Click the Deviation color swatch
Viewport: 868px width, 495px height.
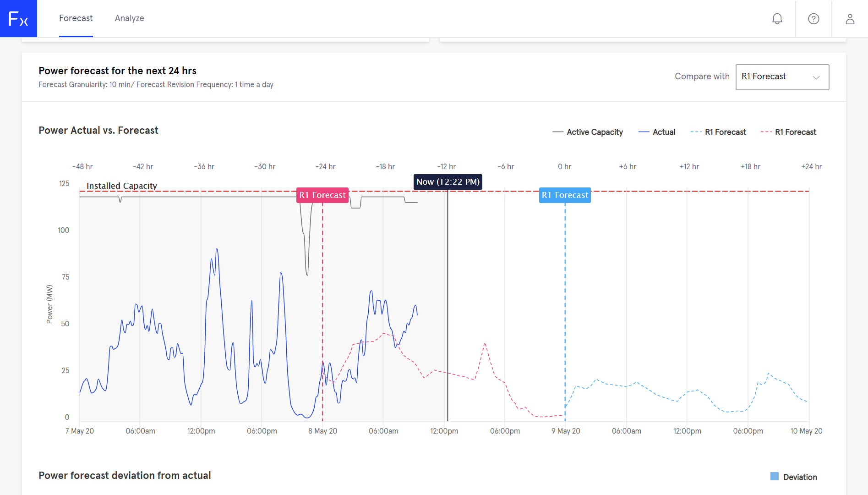tap(774, 477)
